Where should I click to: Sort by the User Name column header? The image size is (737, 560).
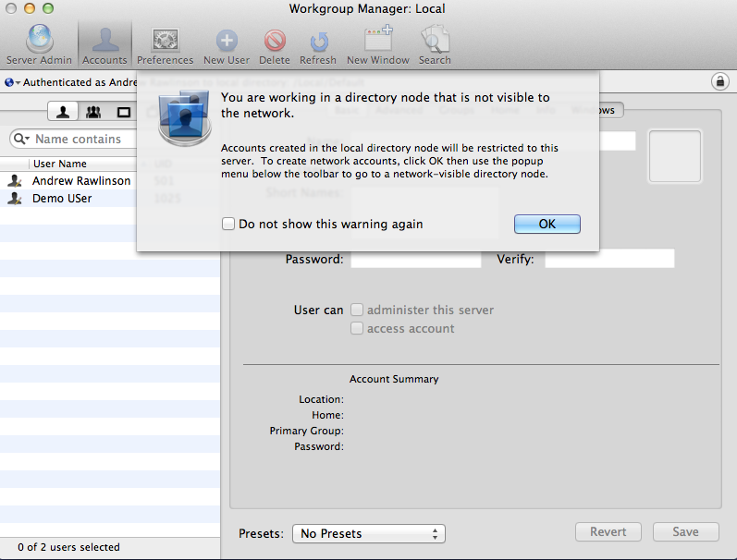60,164
